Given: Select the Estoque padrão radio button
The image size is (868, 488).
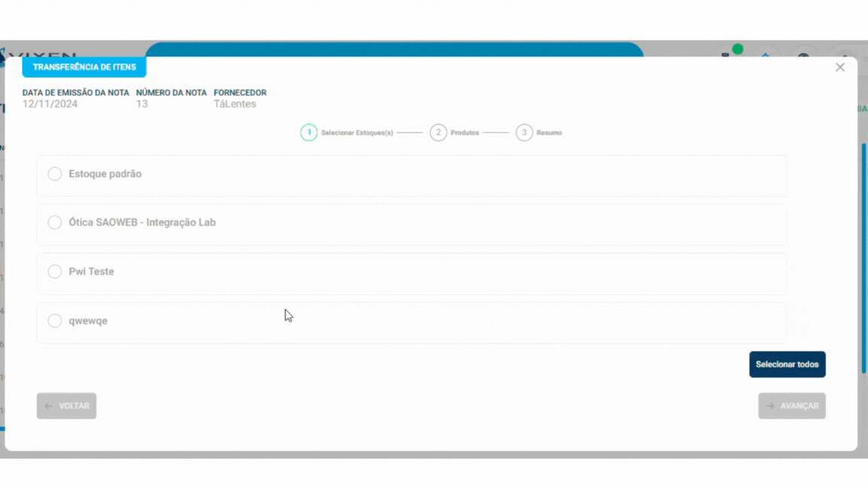Looking at the screenshot, I should click(54, 173).
